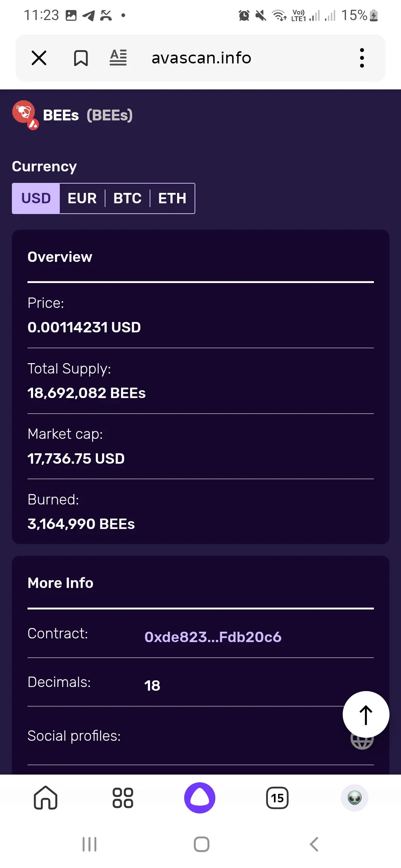This screenshot has width=401, height=868.
Task: Tap the scroll-to-top arrow button
Action: (x=366, y=714)
